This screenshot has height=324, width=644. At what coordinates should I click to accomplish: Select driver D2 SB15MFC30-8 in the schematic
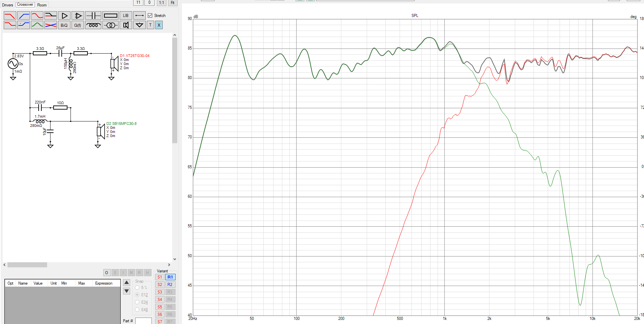tap(101, 131)
